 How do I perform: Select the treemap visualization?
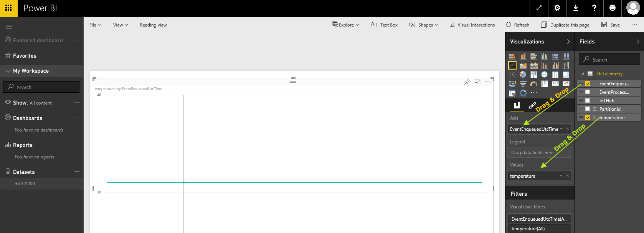(533, 75)
